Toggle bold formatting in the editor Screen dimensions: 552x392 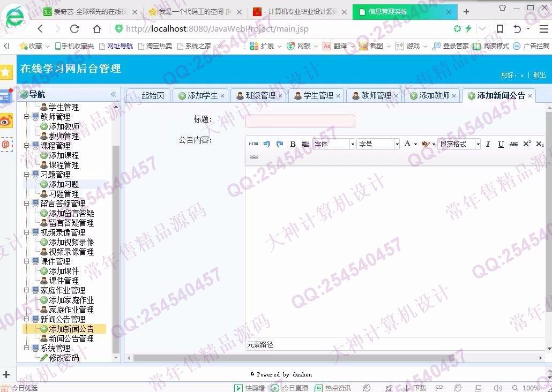pyautogui.click(x=293, y=144)
